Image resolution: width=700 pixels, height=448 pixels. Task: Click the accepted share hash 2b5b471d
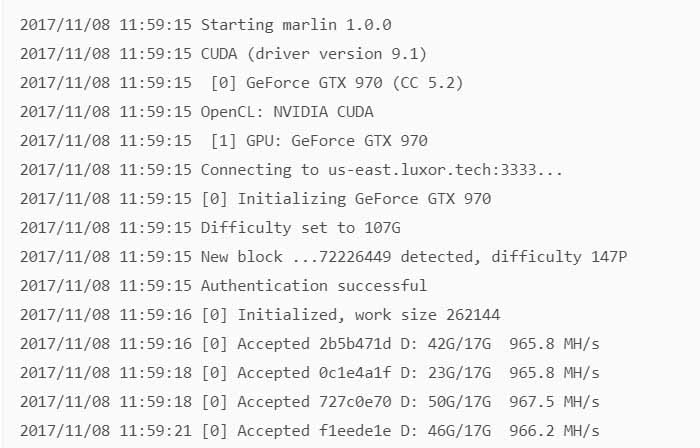(x=355, y=344)
